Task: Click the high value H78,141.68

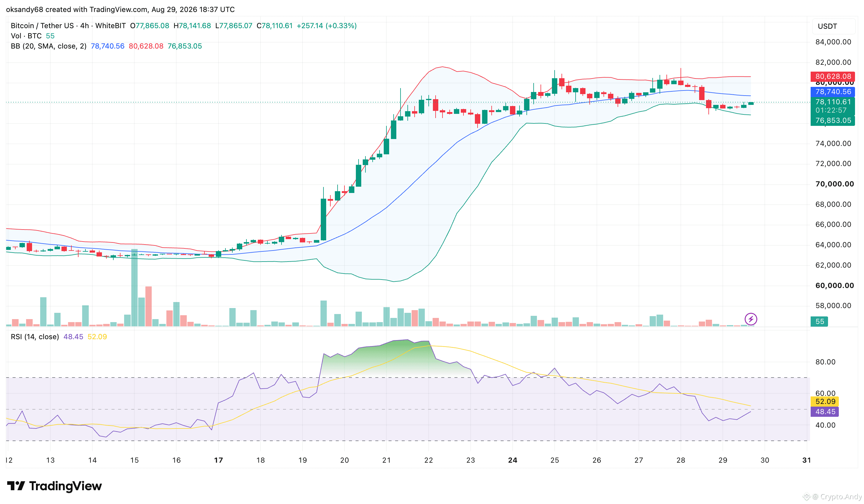Action: pos(192,26)
